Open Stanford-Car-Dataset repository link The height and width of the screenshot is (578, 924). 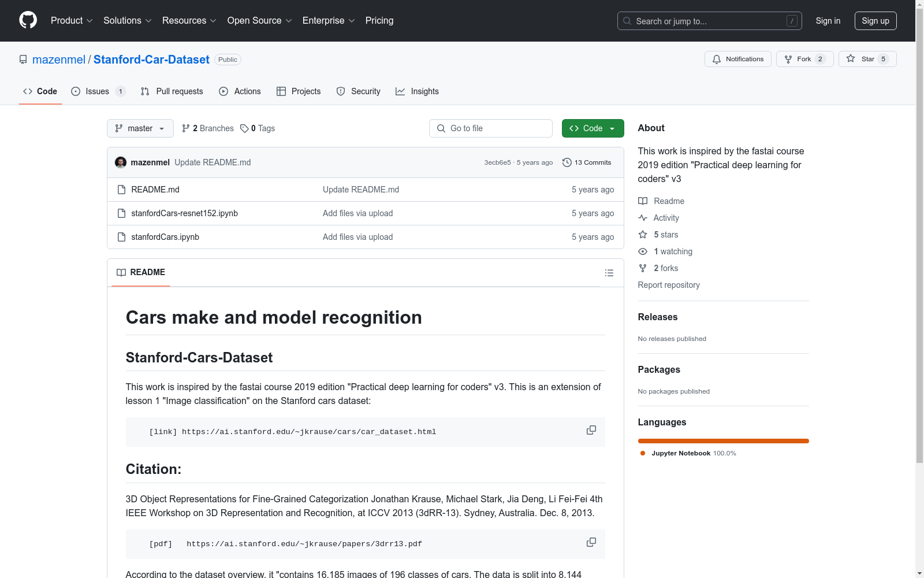[151, 60]
